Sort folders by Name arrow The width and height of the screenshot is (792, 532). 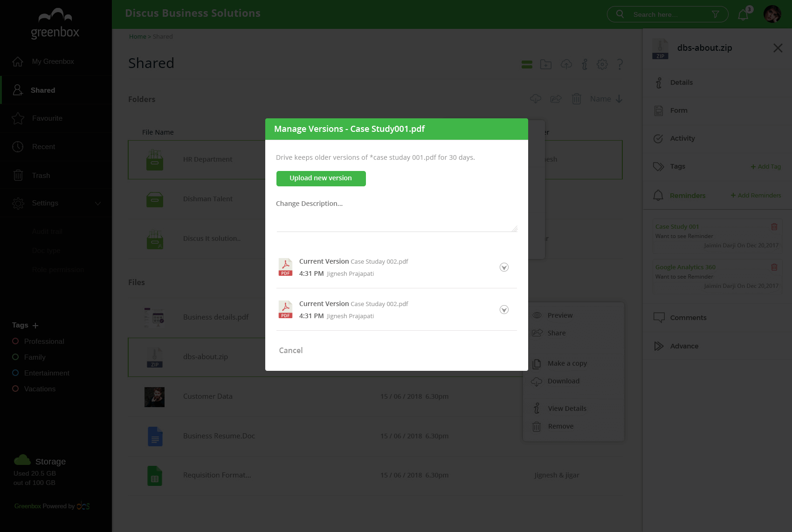click(x=619, y=99)
